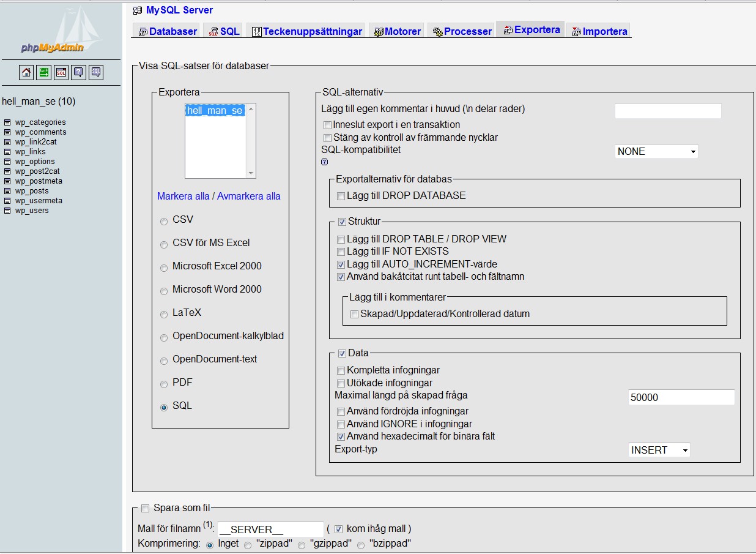The image size is (756, 554).
Task: Open hell_man_se (10) database link
Action: coord(39,102)
